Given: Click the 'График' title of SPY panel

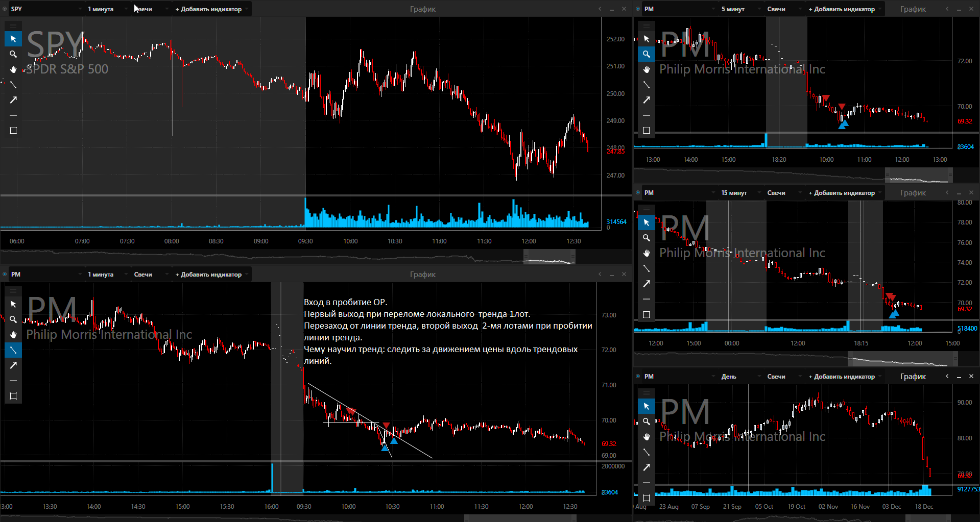Looking at the screenshot, I should [423, 9].
